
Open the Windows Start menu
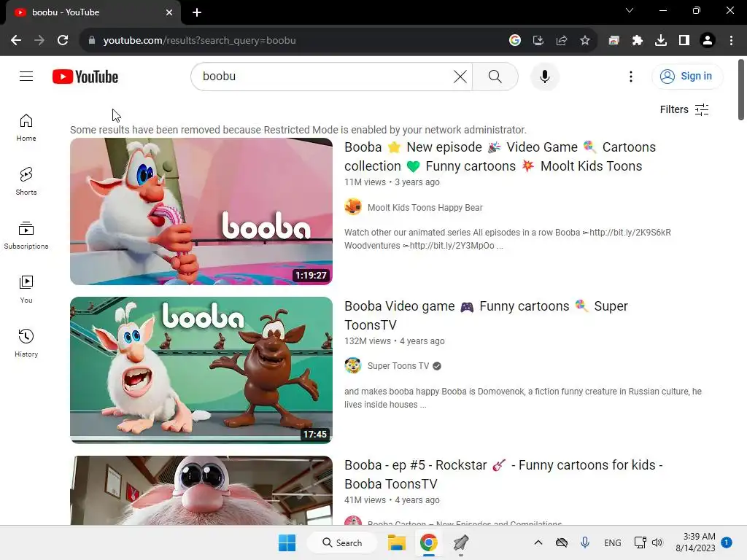coord(287,542)
